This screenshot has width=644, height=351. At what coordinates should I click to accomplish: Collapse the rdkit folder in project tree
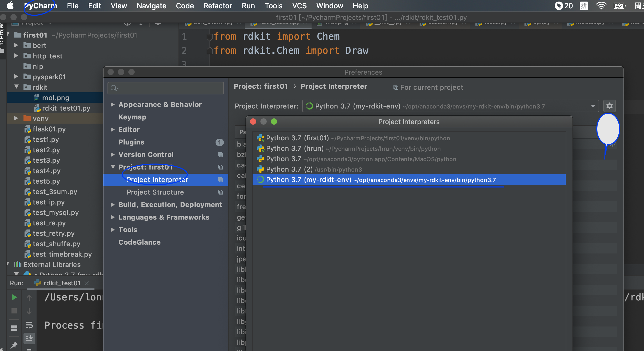[16, 87]
